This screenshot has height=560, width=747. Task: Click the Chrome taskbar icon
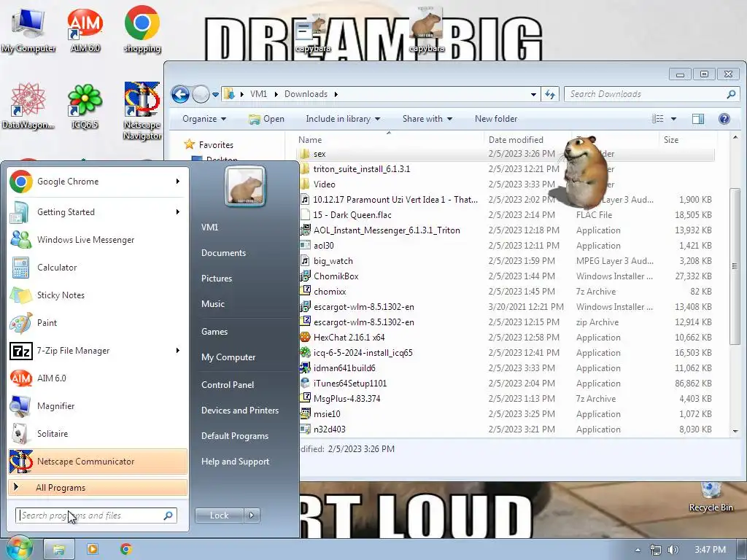[125, 549]
